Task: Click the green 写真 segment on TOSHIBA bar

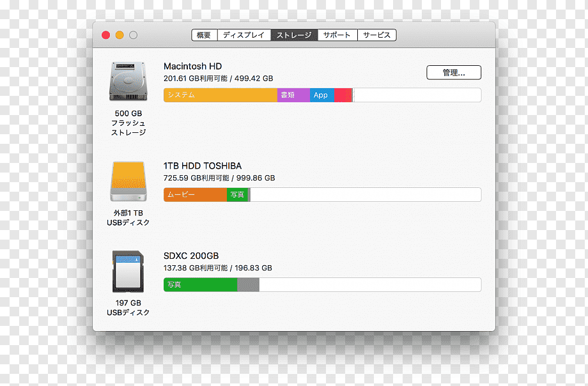Action: pos(237,195)
